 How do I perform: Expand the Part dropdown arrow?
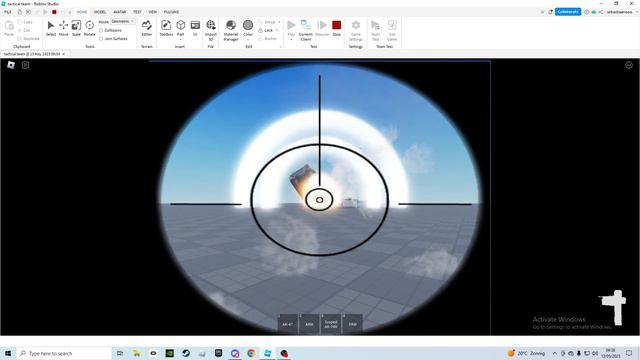click(x=180, y=40)
